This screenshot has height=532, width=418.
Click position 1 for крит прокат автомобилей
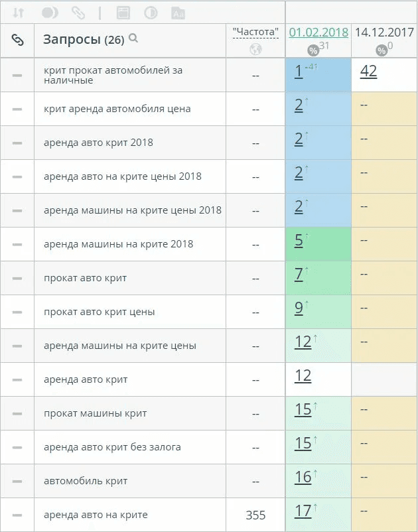(x=299, y=72)
